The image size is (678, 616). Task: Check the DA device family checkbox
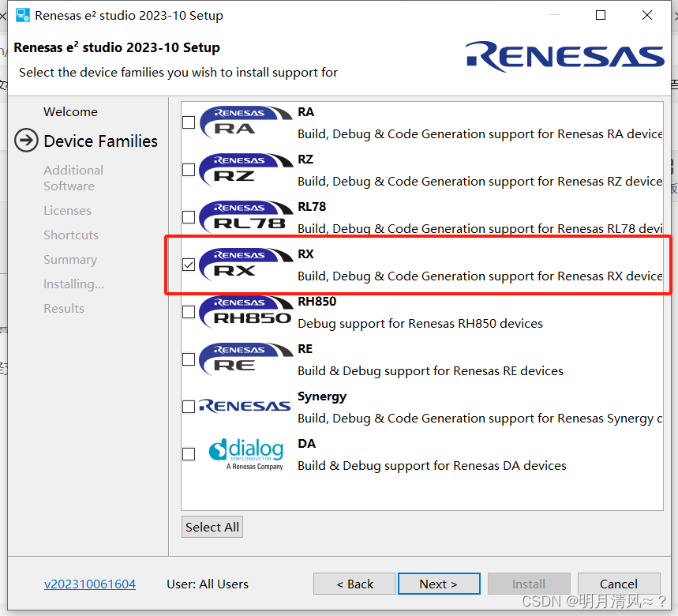pyautogui.click(x=189, y=454)
